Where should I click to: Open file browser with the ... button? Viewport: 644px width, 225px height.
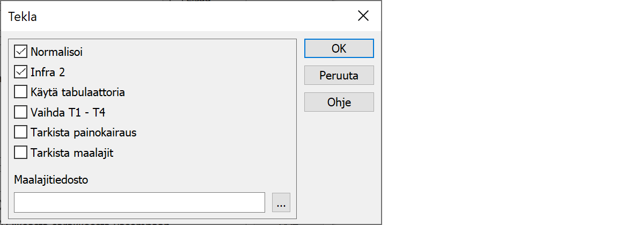[x=281, y=202]
